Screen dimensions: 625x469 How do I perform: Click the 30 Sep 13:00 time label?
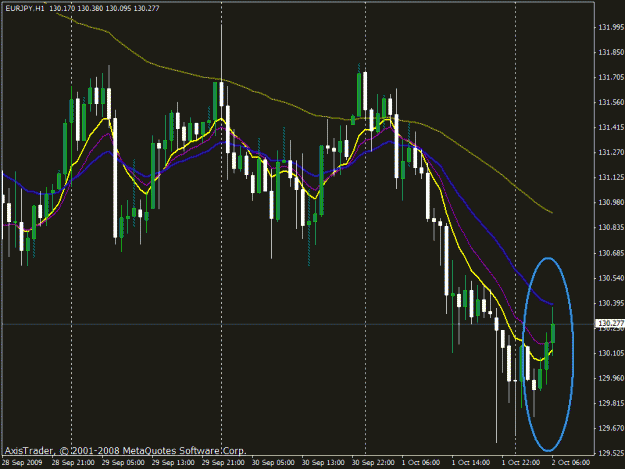point(323,463)
